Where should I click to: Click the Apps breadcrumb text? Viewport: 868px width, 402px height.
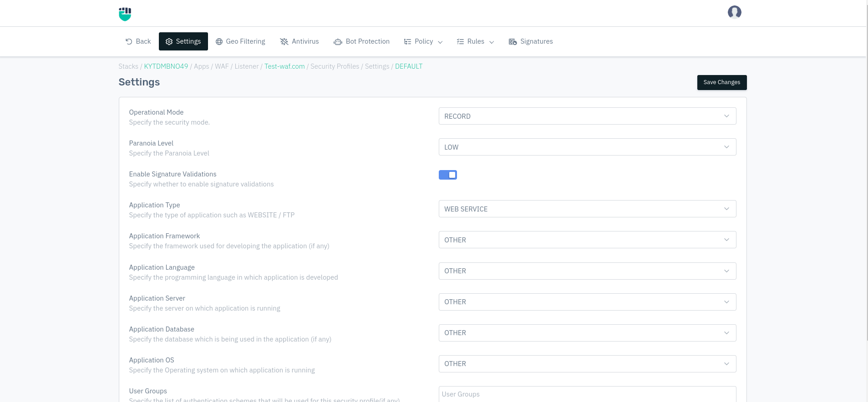coord(202,66)
